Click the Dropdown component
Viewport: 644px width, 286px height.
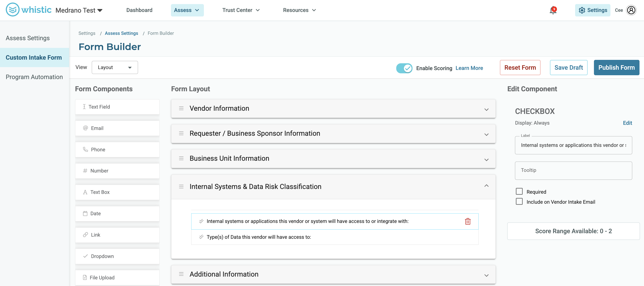(117, 256)
